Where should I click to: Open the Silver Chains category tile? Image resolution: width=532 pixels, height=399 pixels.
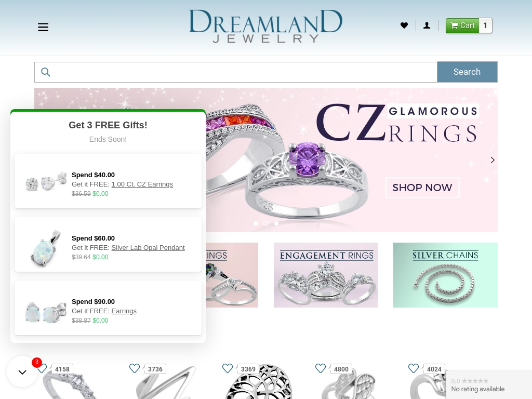pyautogui.click(x=445, y=275)
